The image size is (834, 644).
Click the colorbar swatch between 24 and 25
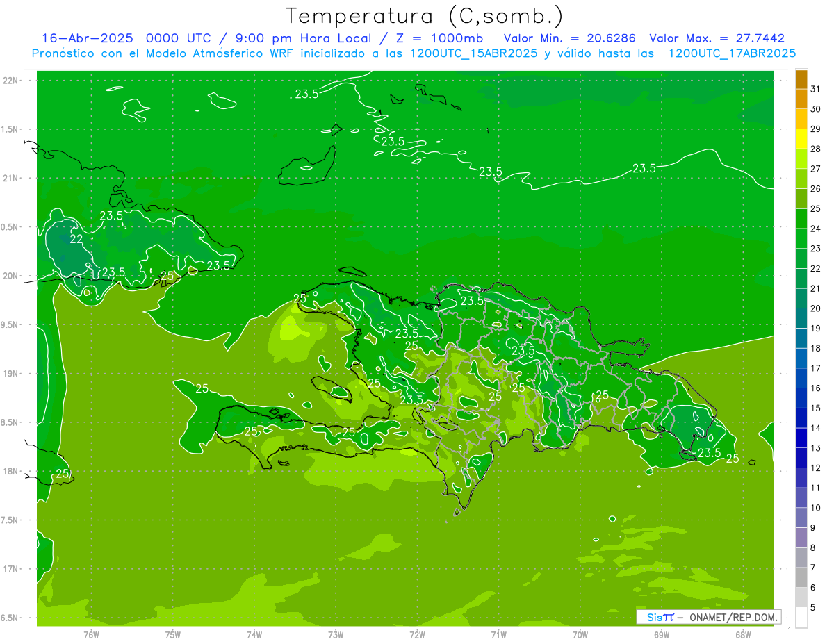801,219
